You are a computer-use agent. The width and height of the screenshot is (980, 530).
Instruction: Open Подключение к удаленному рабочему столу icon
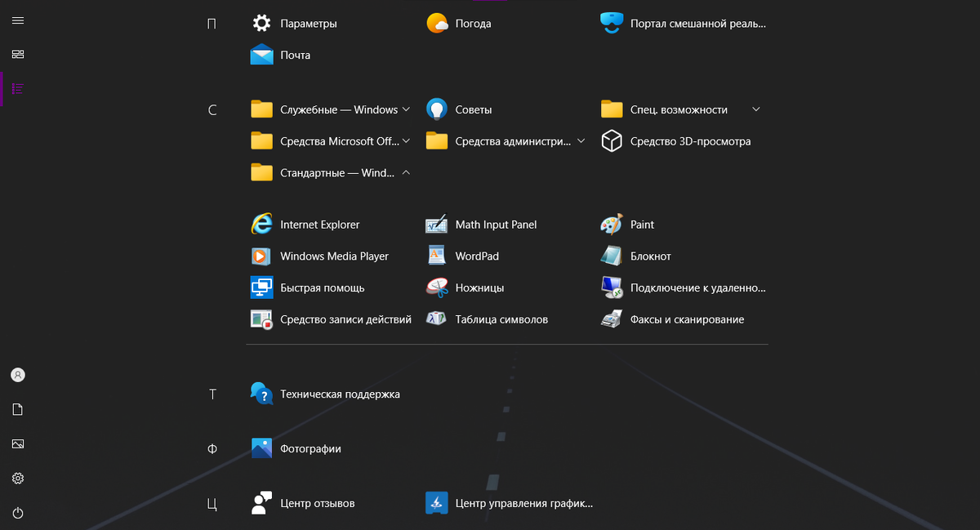tap(612, 287)
